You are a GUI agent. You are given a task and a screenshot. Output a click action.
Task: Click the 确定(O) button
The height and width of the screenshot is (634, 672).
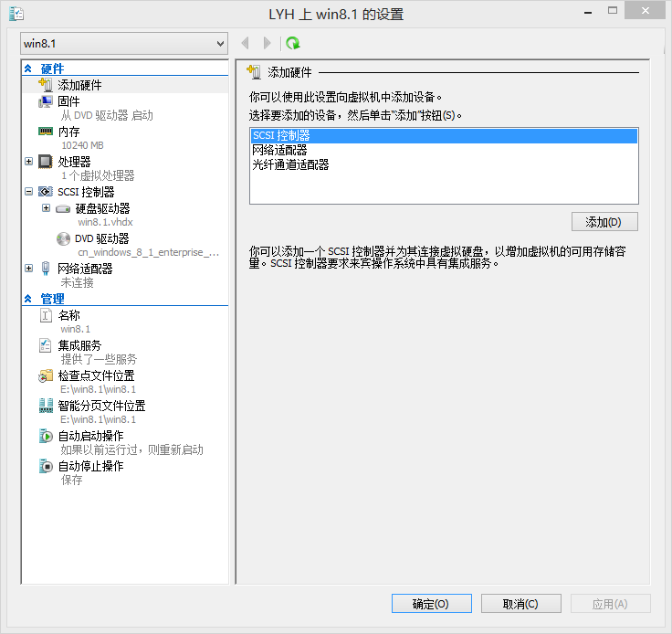tap(432, 604)
